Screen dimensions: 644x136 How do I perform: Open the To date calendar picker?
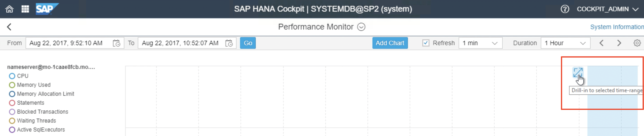(229, 43)
